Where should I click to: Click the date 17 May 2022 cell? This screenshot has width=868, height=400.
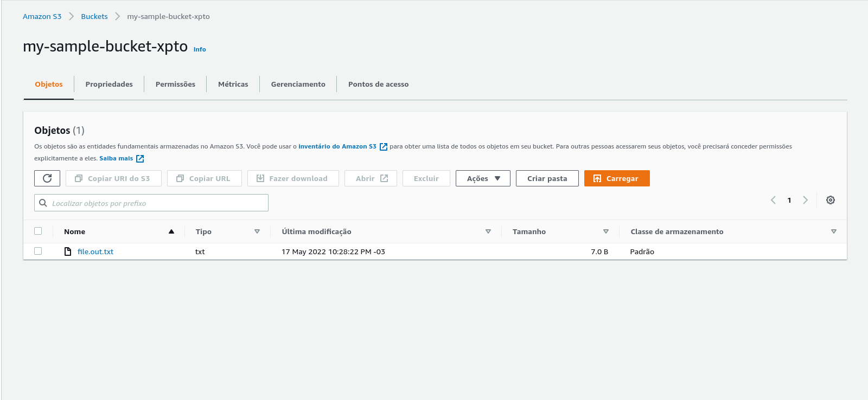[333, 251]
